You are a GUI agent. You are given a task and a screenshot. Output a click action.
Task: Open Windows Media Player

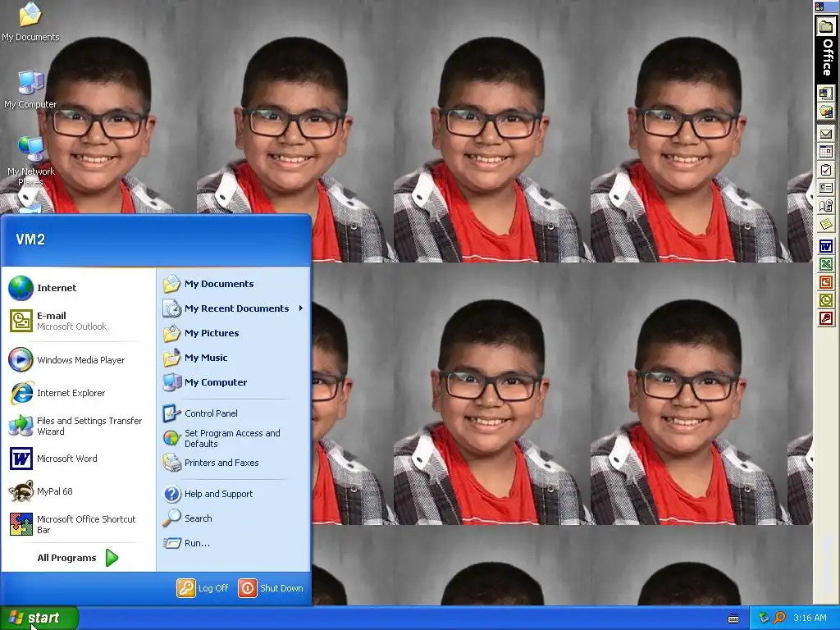coord(78,360)
